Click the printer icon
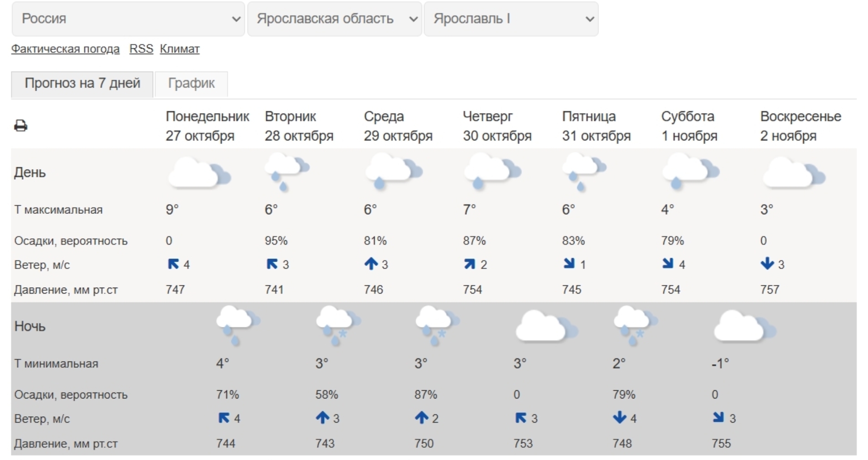The image size is (868, 460). (x=21, y=125)
